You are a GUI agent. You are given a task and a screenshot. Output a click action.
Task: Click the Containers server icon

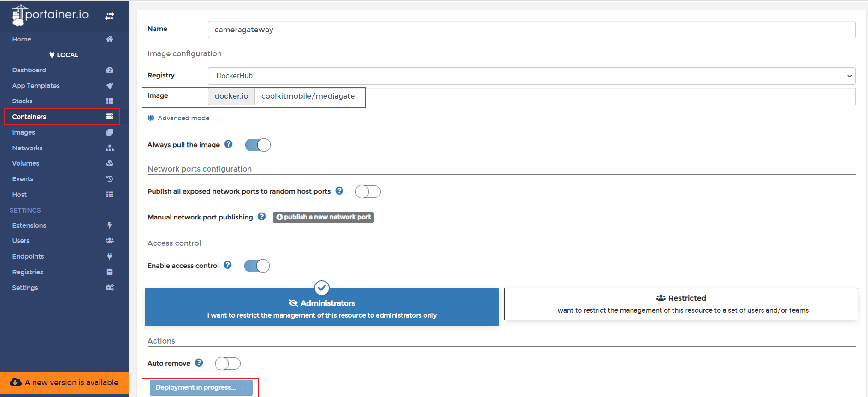click(x=110, y=117)
